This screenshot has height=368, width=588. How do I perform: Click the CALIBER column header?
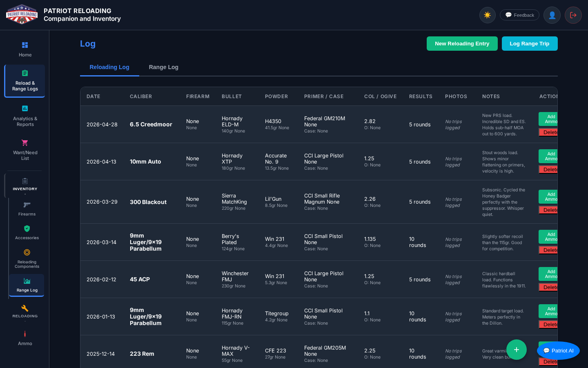(141, 96)
